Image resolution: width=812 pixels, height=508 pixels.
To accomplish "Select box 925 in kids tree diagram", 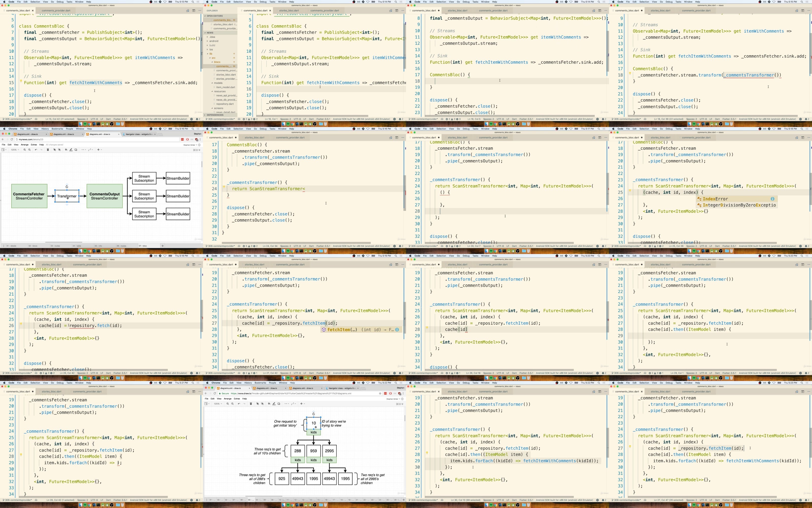I will click(282, 479).
